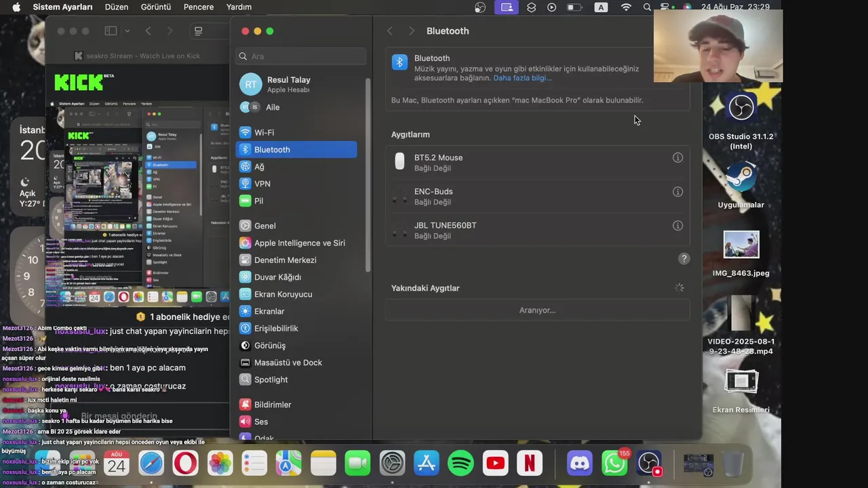Screen dimensions: 868x488
Task: Open Notes from the Dock
Action: pyautogui.click(x=323, y=464)
